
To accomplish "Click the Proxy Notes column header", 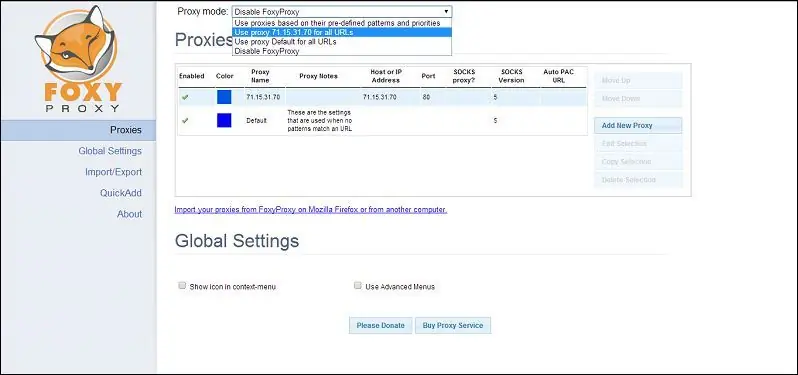I will click(318, 76).
